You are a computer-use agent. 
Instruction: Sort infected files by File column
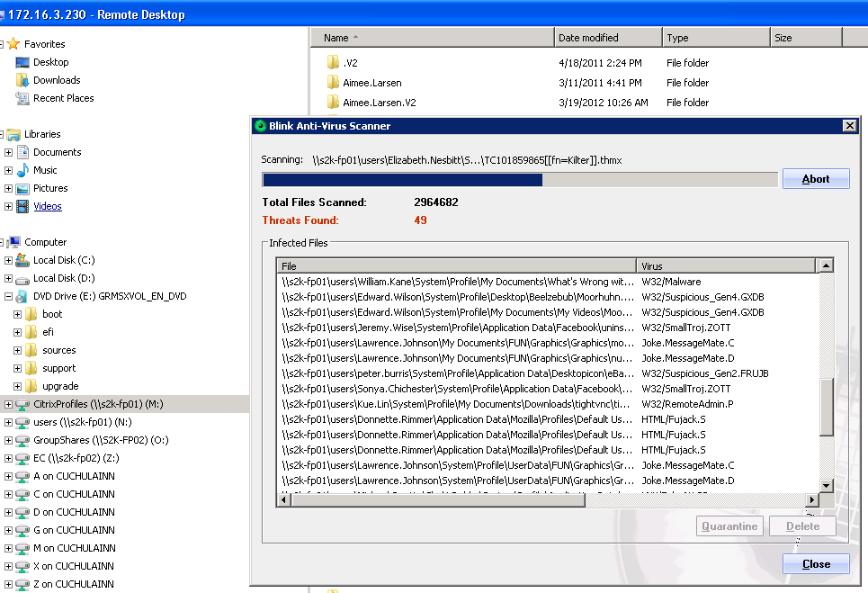(456, 265)
